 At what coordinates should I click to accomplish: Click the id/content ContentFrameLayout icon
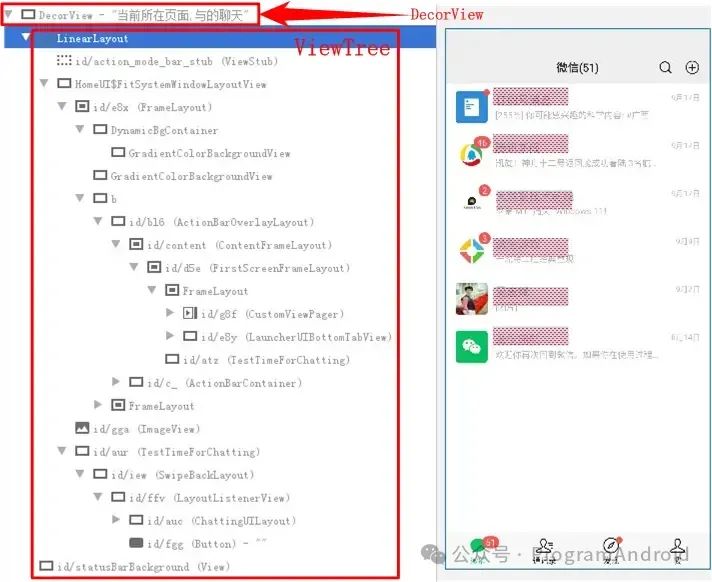tap(136, 244)
